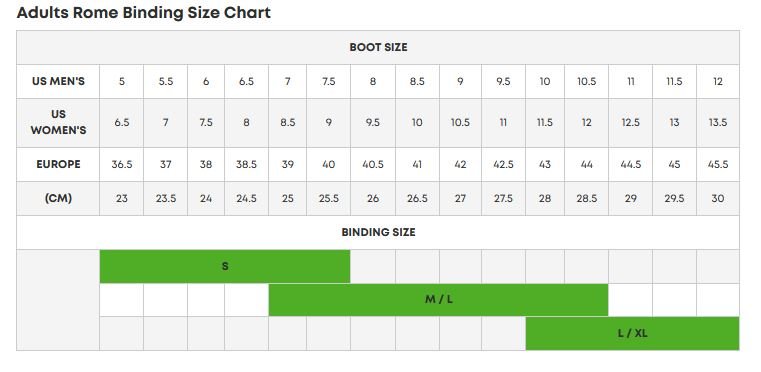This screenshot has height=372, width=761.
Task: Click the (CM) row label
Action: tap(58, 198)
